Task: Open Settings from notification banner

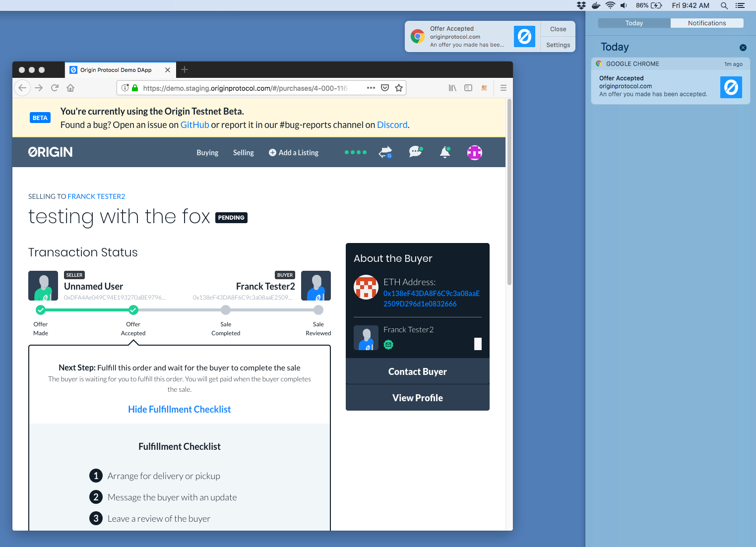Action: point(558,45)
